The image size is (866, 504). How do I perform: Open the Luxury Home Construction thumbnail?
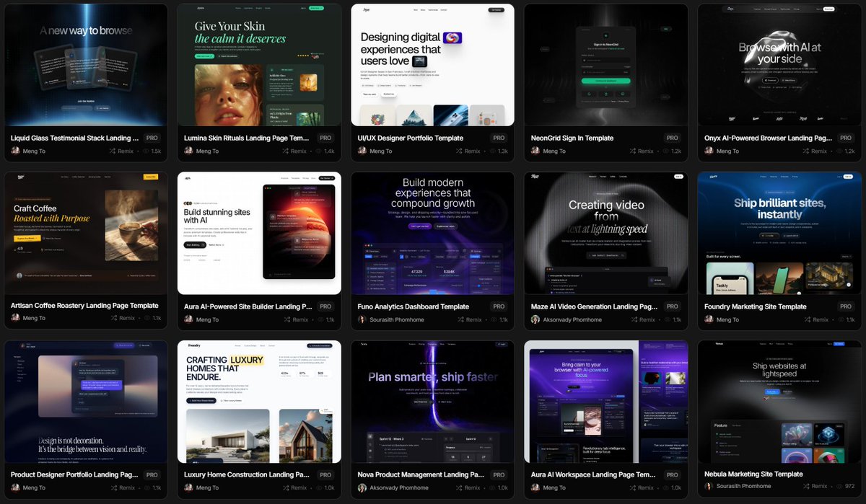pyautogui.click(x=259, y=402)
